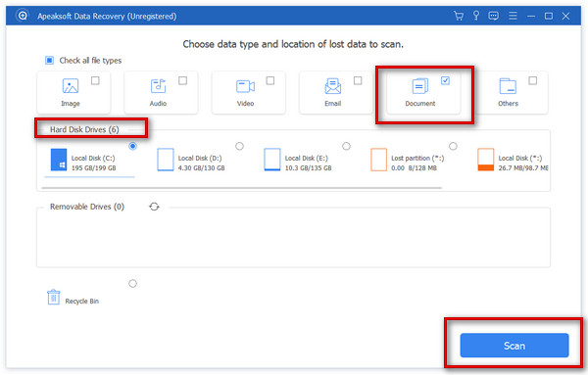Enable the Email checkbox
588x375 pixels.
(x=358, y=80)
